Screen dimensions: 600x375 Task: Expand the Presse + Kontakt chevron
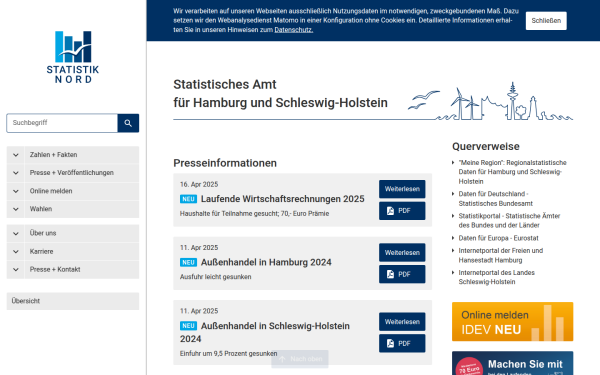click(16, 269)
